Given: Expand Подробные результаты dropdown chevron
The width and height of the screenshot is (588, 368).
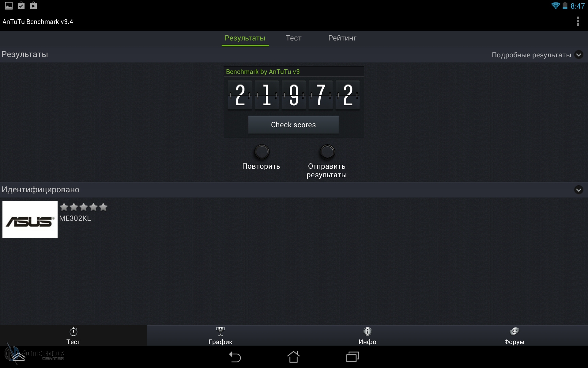Looking at the screenshot, I should pyautogui.click(x=579, y=55).
